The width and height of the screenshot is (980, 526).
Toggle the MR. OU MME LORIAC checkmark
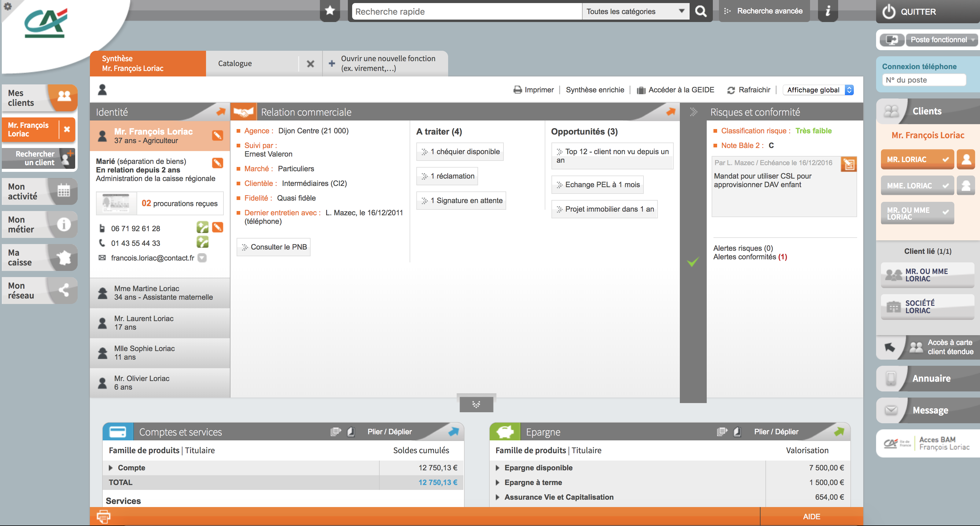(945, 212)
